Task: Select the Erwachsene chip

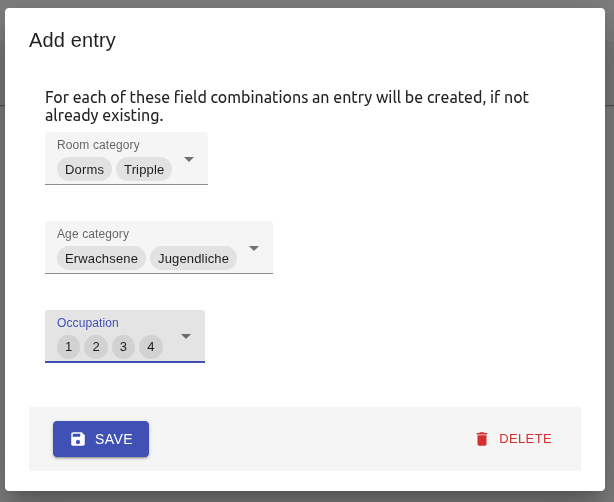Action: (101, 258)
